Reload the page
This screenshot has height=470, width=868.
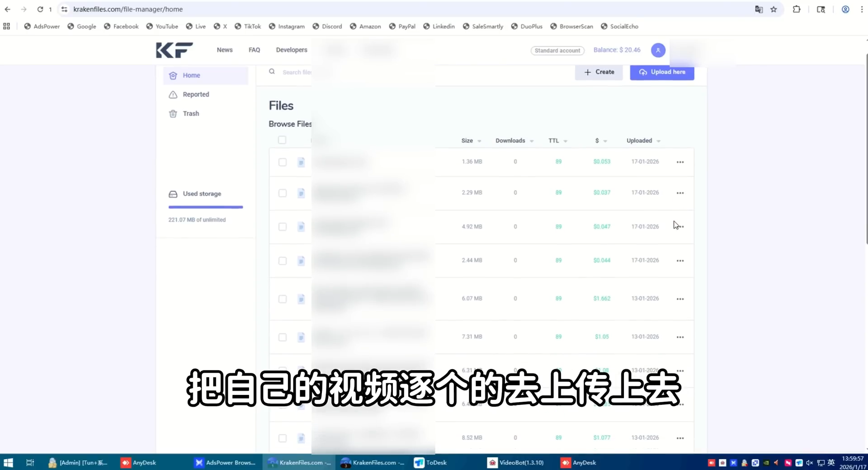click(x=40, y=9)
